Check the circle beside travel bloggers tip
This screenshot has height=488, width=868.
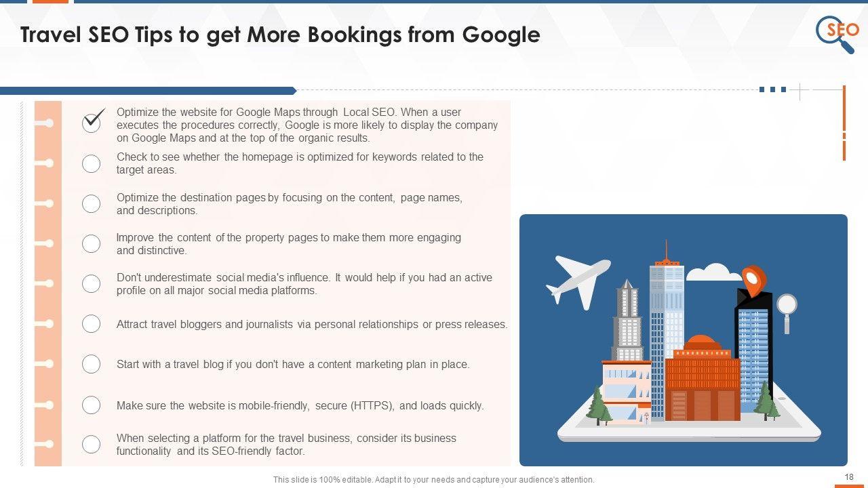pos(91,324)
